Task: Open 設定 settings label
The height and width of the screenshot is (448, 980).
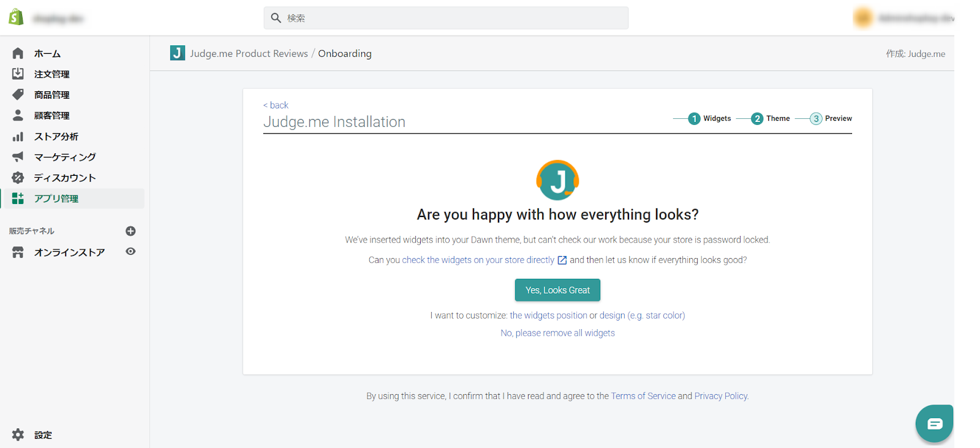Action: pyautogui.click(x=43, y=435)
